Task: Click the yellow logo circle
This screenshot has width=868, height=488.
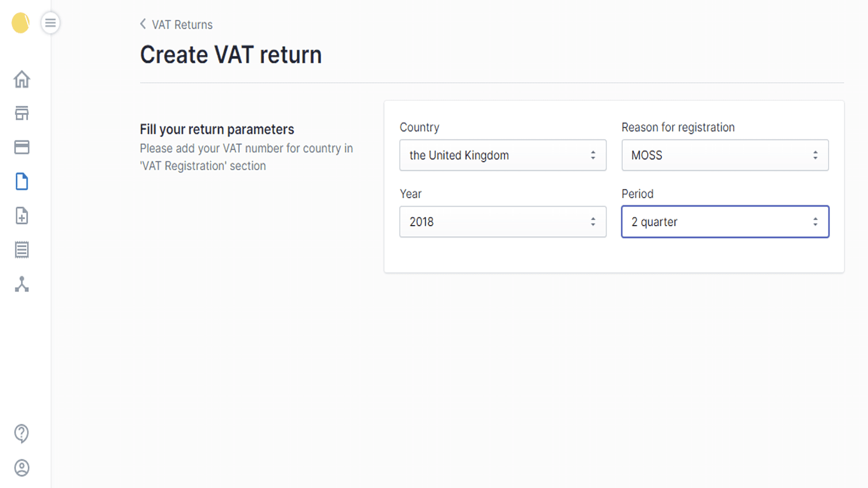Action: [x=20, y=23]
